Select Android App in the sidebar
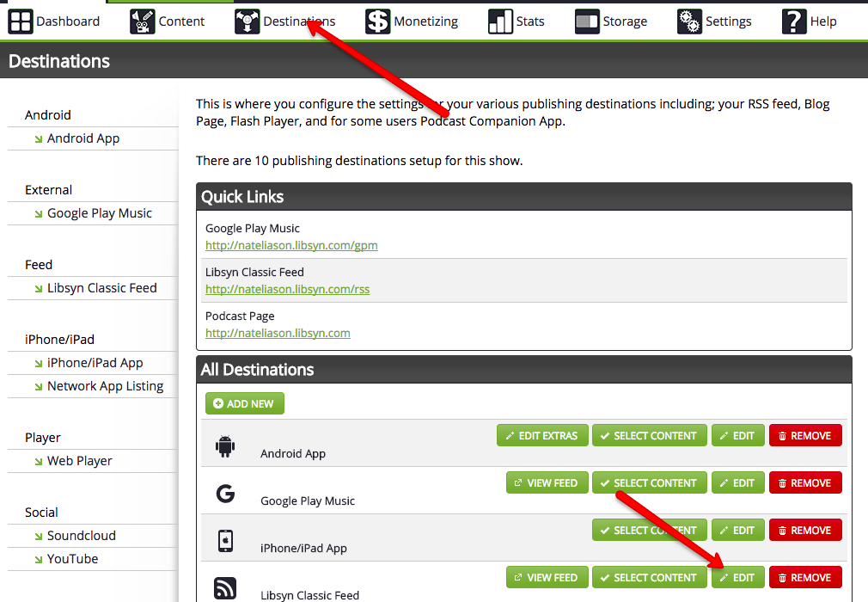Image resolution: width=868 pixels, height=602 pixels. pos(83,138)
